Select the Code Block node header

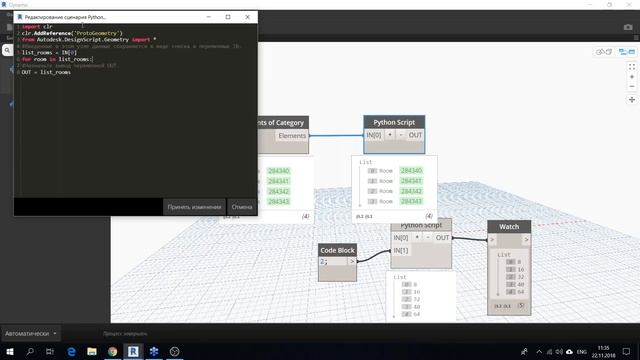pyautogui.click(x=337, y=250)
